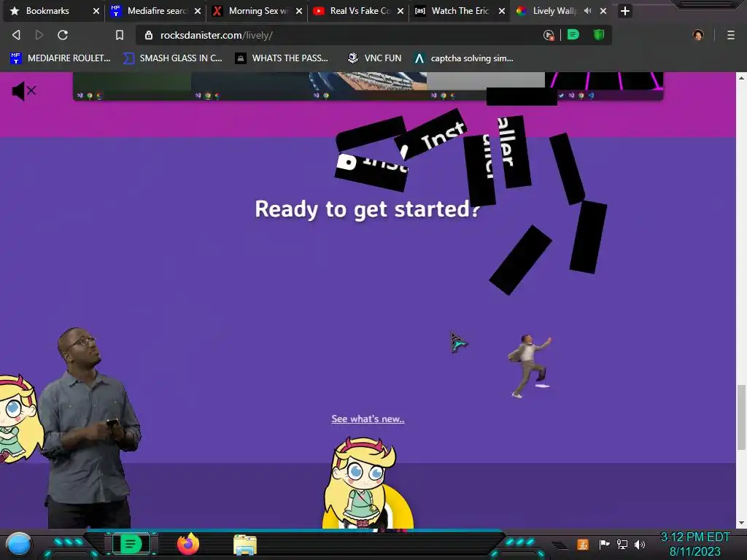Open the blocked media icon in address bar
Screen dimensions: 747x560
549,35
